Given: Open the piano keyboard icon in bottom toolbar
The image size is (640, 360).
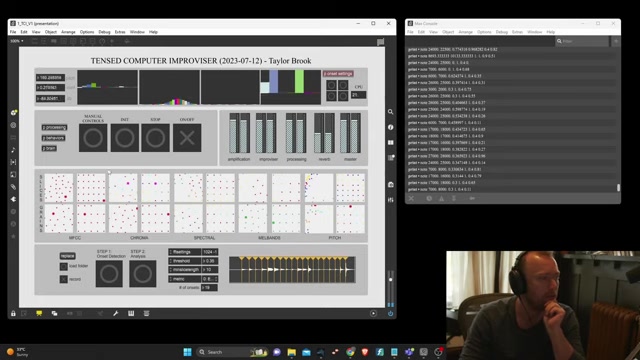Looking at the screenshot, I should click(x=131, y=313).
